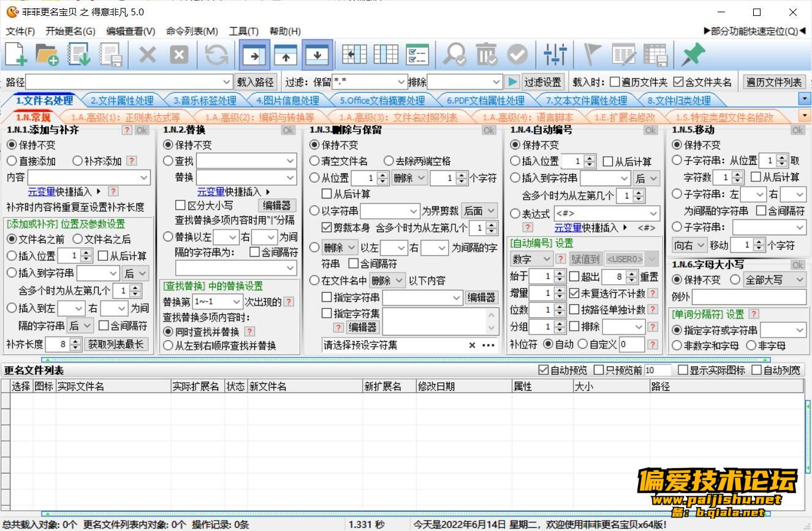This screenshot has height=531, width=812.
Task: Click the 遍历文件列表 button
Action: (x=774, y=82)
